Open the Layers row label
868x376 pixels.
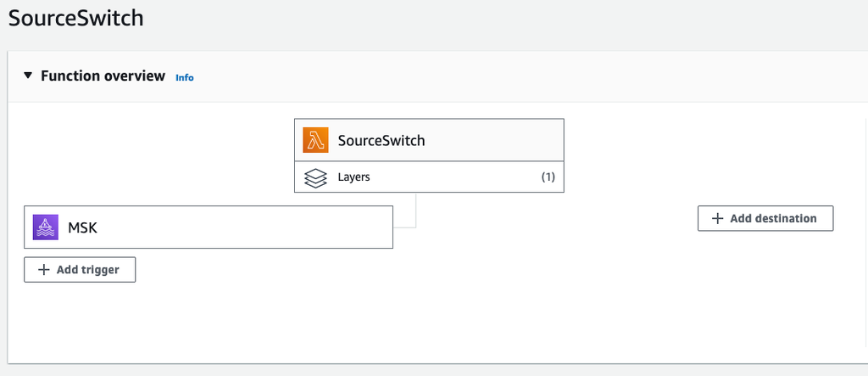(353, 177)
